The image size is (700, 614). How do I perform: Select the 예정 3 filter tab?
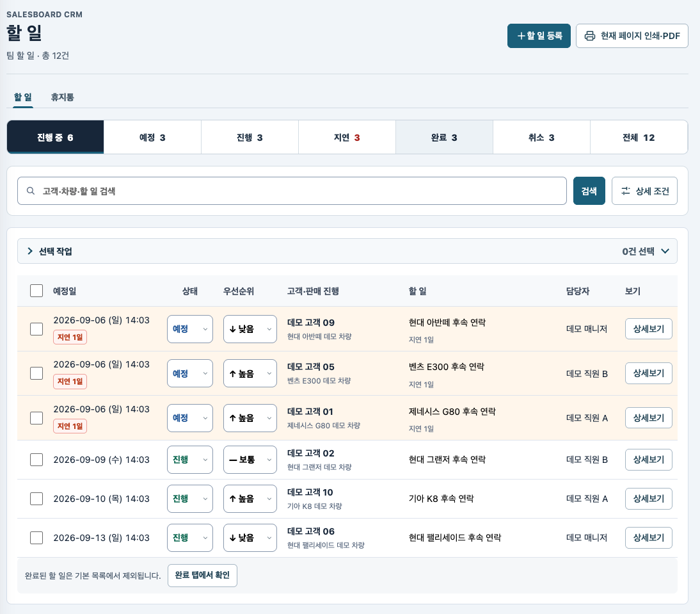[x=152, y=137]
